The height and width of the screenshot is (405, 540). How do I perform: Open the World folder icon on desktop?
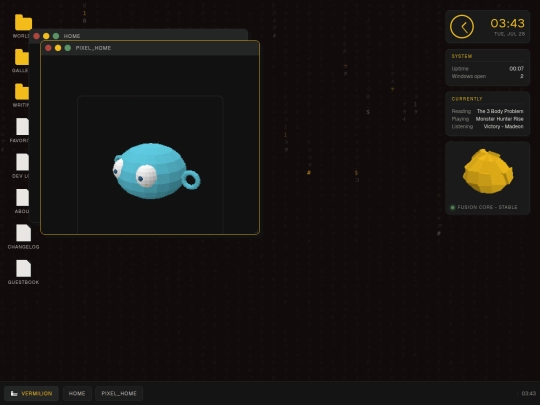pyautogui.click(x=23, y=23)
